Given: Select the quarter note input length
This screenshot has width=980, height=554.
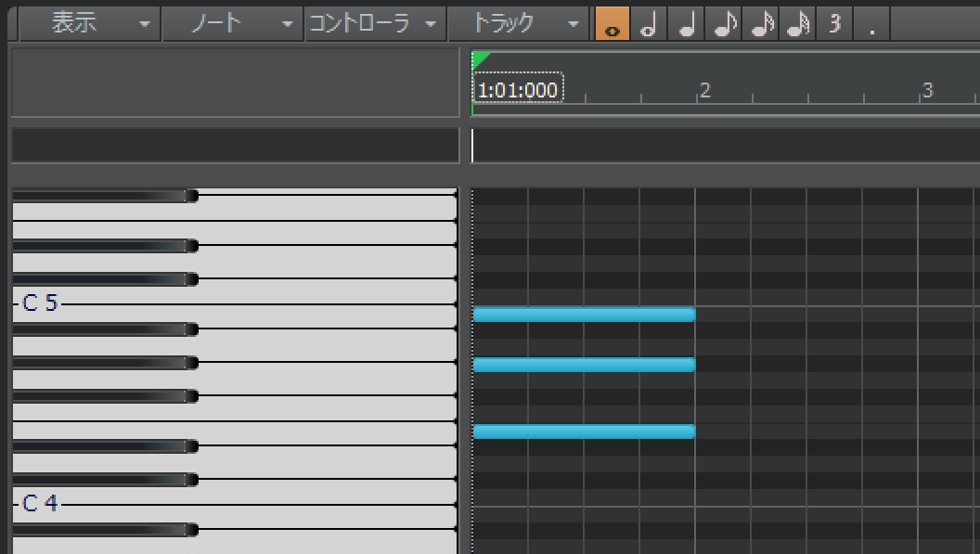Looking at the screenshot, I should [686, 24].
